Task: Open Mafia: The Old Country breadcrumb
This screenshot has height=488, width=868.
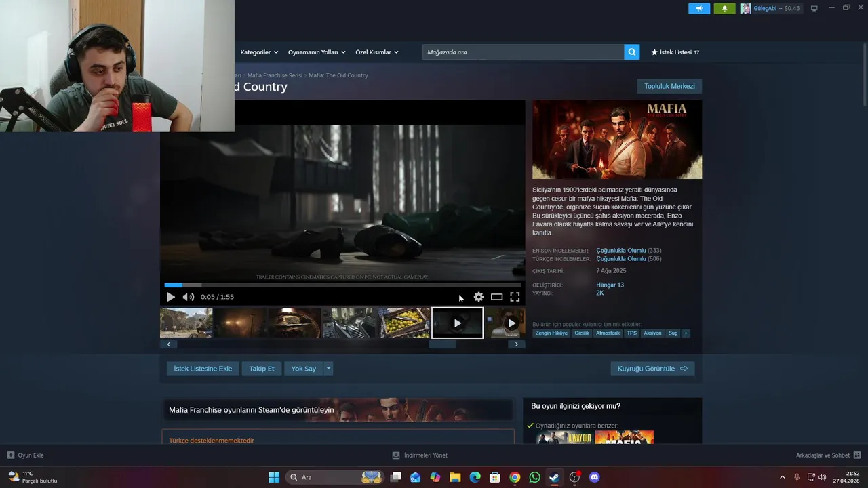Action: click(x=338, y=75)
